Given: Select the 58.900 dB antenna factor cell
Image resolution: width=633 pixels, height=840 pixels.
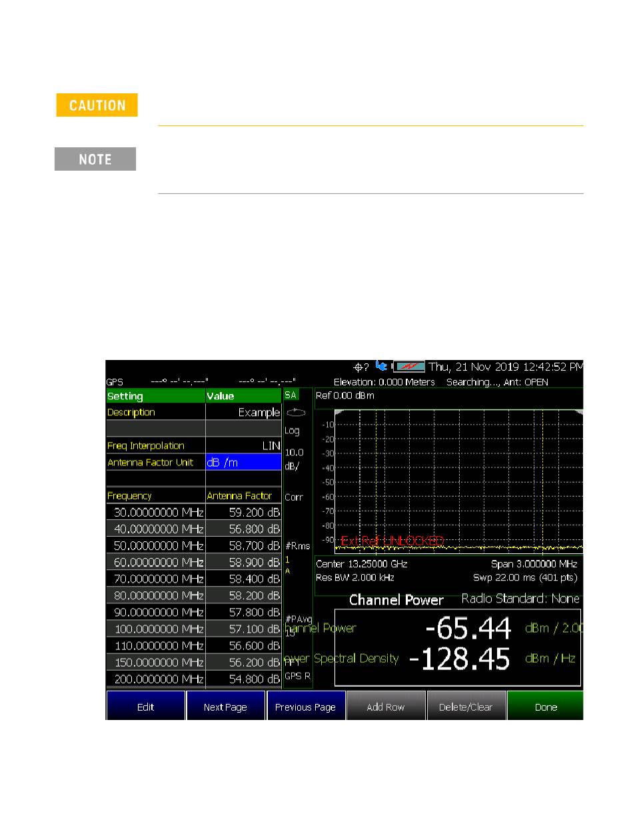Looking at the screenshot, I should 243,563.
